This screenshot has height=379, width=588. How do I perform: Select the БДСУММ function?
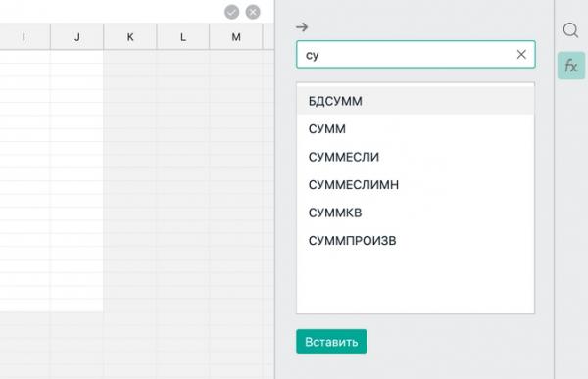coord(416,101)
